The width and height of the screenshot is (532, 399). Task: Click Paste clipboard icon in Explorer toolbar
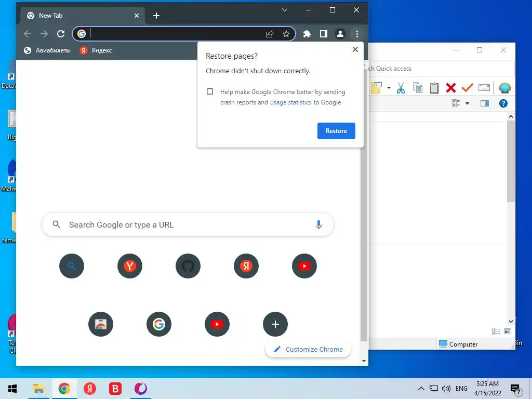pyautogui.click(x=434, y=88)
